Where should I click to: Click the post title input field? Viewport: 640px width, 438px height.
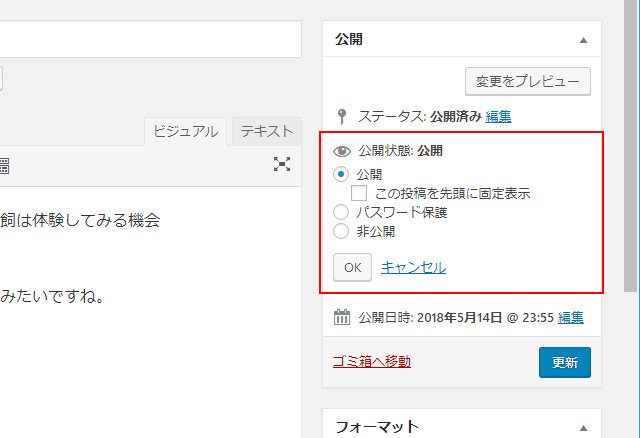151,39
